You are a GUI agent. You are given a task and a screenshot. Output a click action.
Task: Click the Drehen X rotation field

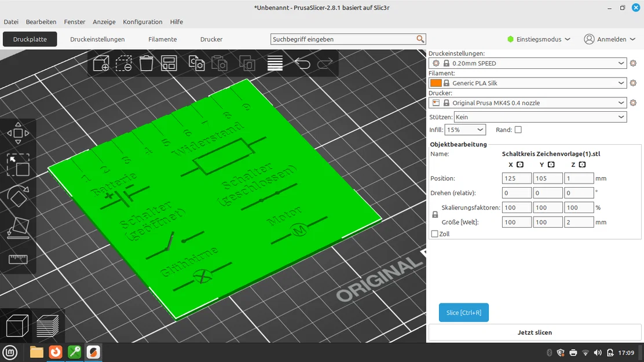pyautogui.click(x=517, y=193)
